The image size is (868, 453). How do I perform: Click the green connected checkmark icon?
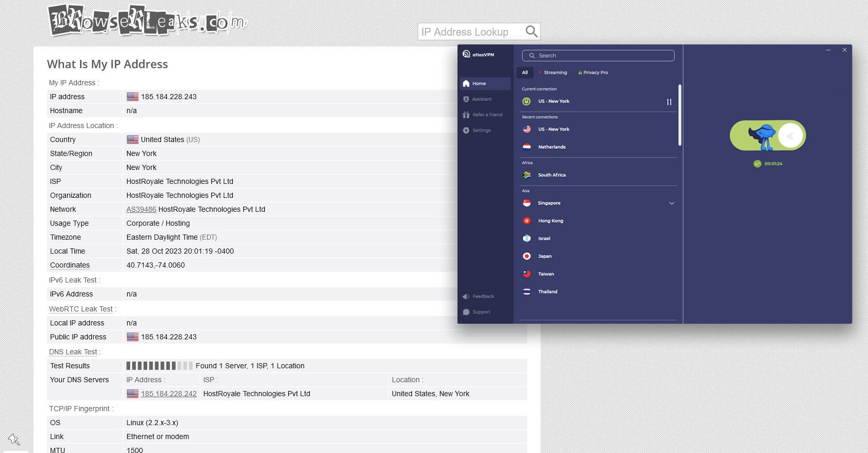pyautogui.click(x=757, y=164)
